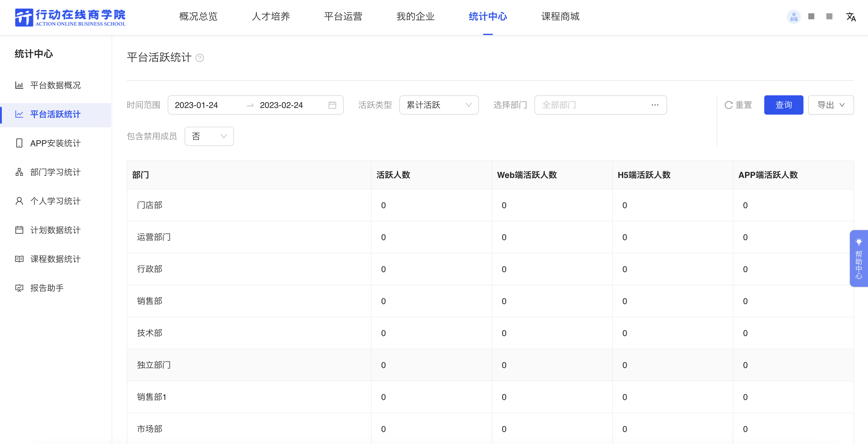This screenshot has width=868, height=444.
Task: Go to 人才培养 tab
Action: pos(271,17)
